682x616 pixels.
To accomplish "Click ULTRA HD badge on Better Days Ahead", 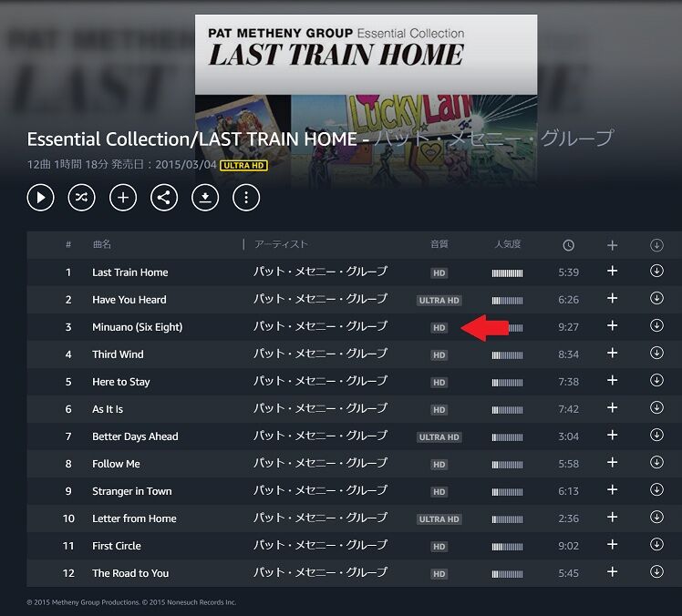I will coord(439,437).
